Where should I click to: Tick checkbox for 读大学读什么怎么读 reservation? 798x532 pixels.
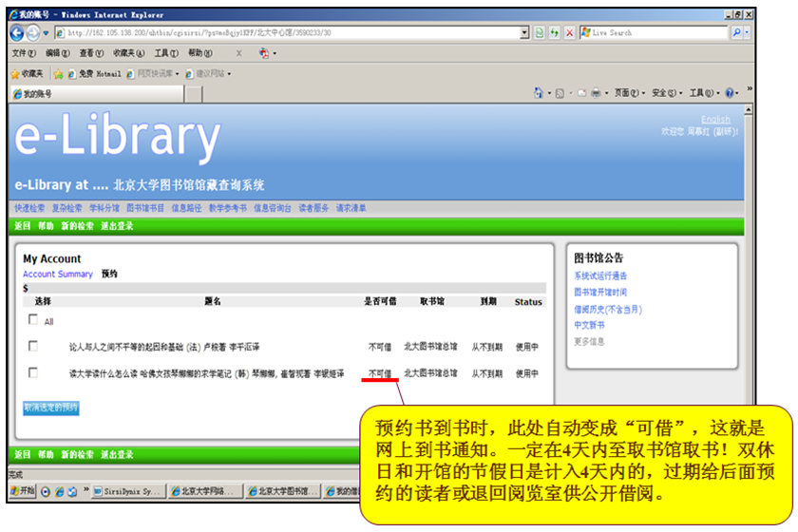tap(33, 372)
